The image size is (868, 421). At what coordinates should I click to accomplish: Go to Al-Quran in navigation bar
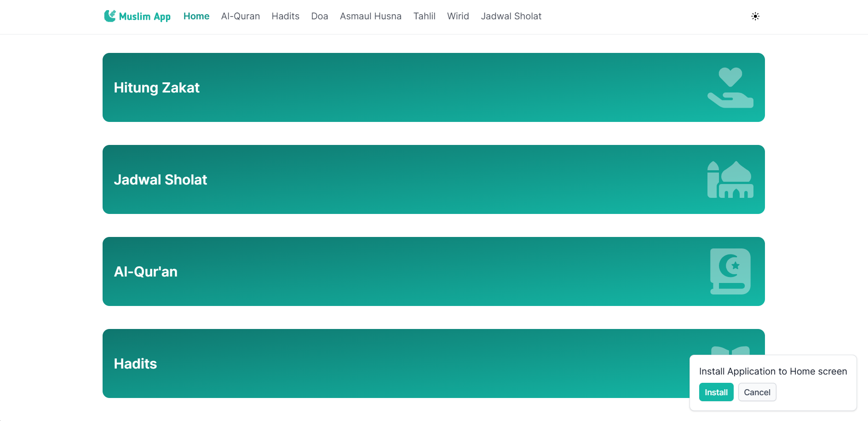tap(241, 16)
